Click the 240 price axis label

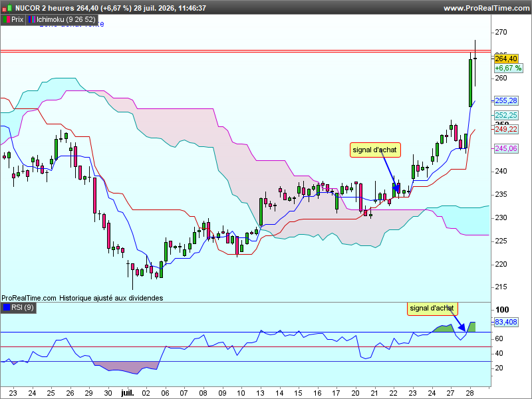501,172
